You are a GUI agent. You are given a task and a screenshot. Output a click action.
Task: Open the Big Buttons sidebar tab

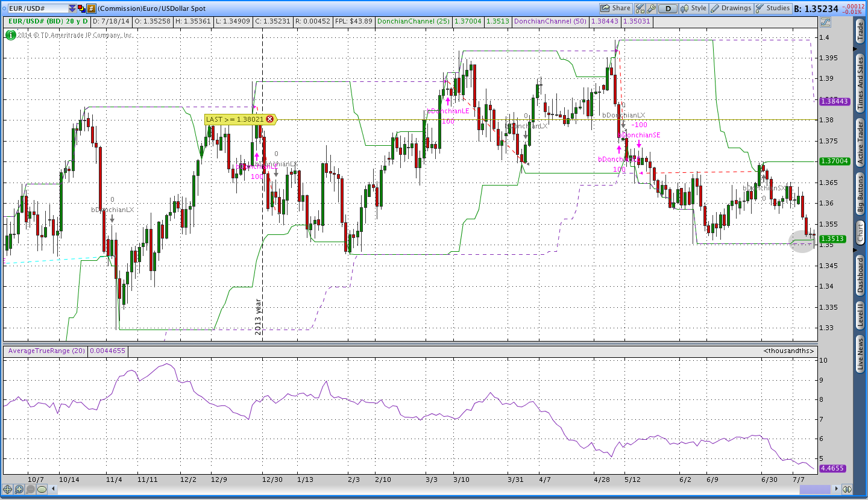coord(860,195)
